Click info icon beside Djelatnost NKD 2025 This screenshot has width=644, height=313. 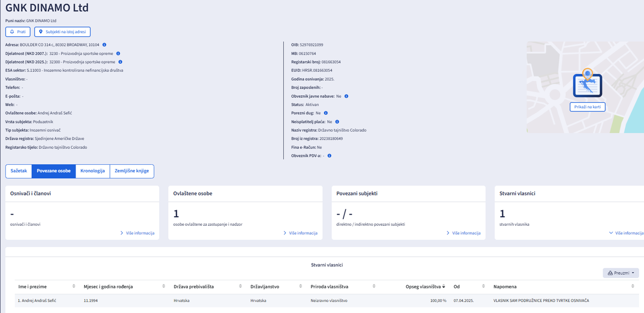[120, 62]
